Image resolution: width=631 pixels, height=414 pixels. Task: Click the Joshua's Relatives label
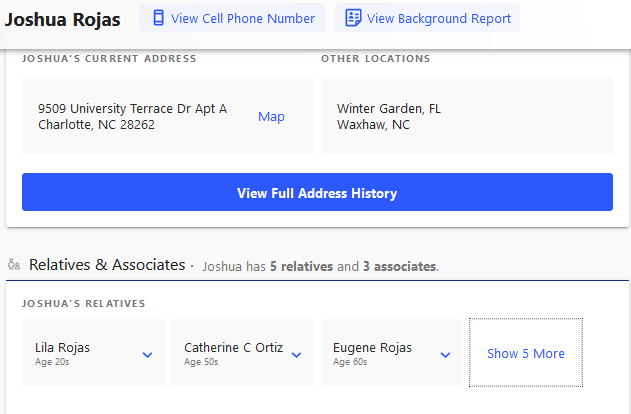pos(84,303)
